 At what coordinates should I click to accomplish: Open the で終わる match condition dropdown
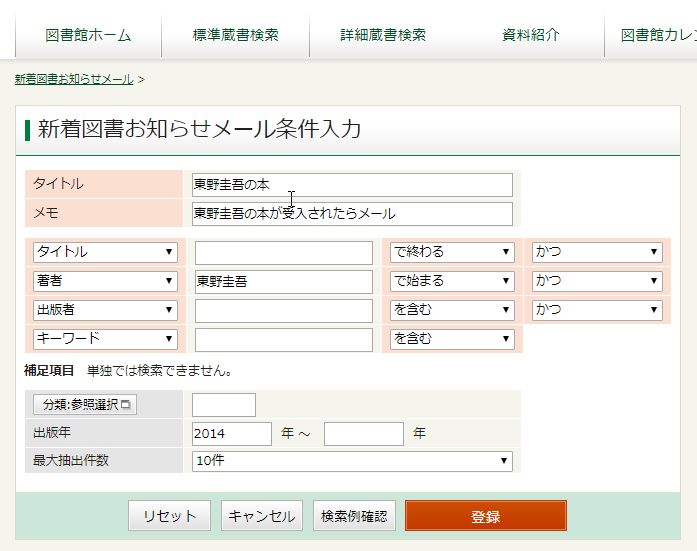click(x=451, y=252)
